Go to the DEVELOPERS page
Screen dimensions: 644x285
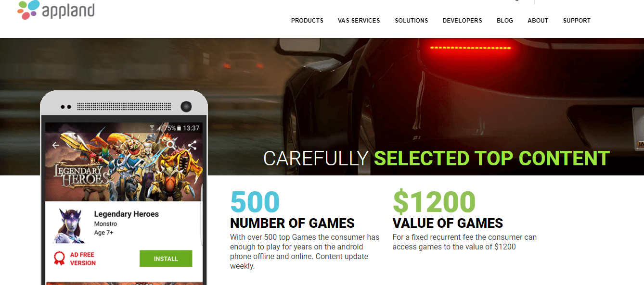463,21
